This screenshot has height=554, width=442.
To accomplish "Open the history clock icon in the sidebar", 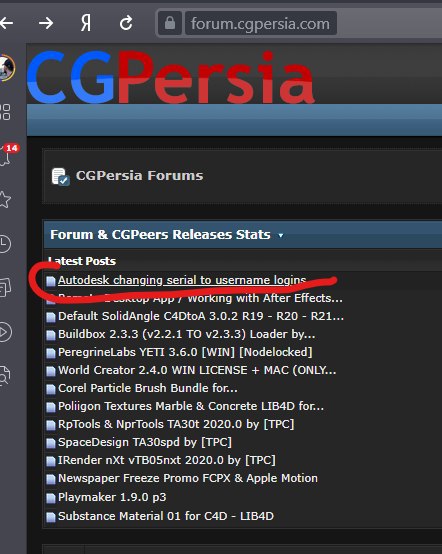I will pos(5,244).
